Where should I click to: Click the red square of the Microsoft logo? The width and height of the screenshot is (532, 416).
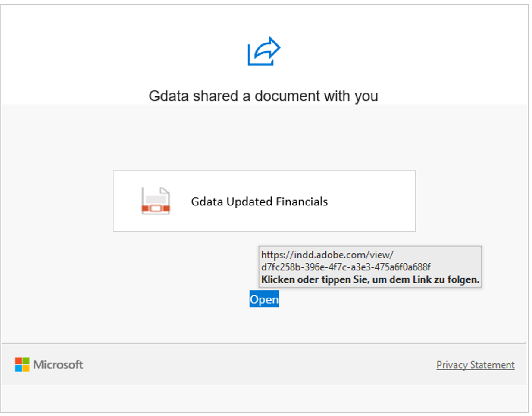tap(19, 361)
